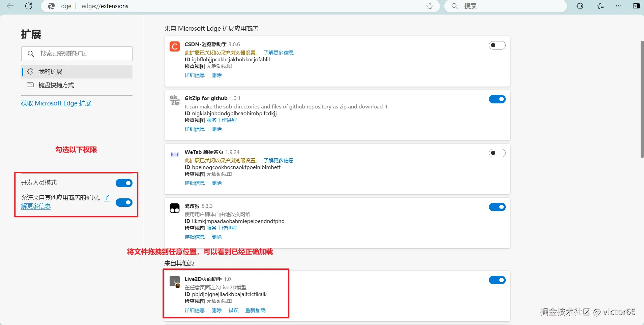644x325 pixels.
Task: Refresh the extensions page
Action: [29, 6]
